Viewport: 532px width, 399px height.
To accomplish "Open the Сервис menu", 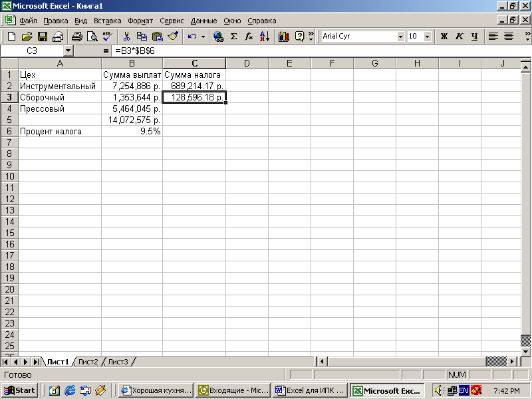I will click(x=172, y=21).
